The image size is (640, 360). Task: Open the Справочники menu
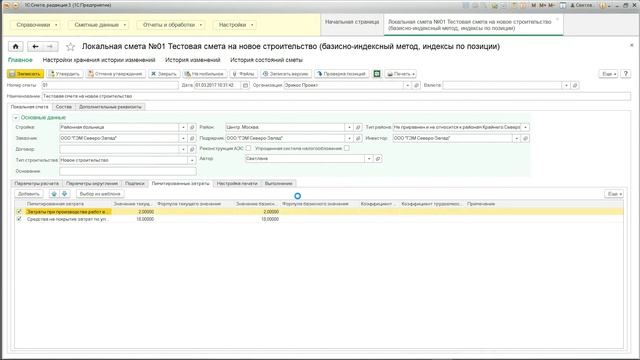(37, 25)
